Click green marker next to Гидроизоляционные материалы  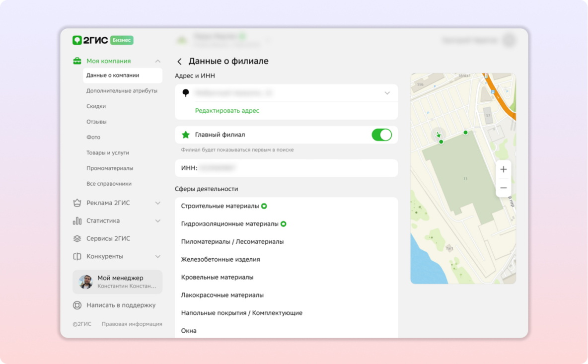point(284,224)
